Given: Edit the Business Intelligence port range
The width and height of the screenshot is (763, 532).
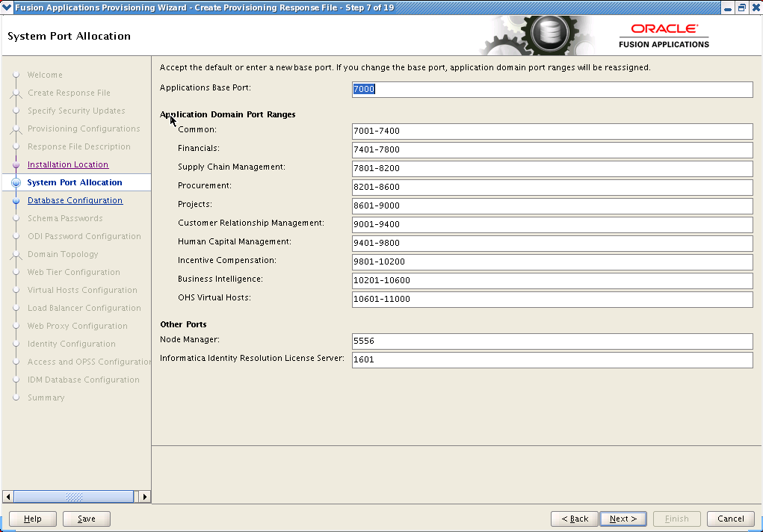Looking at the screenshot, I should pyautogui.click(x=552, y=280).
